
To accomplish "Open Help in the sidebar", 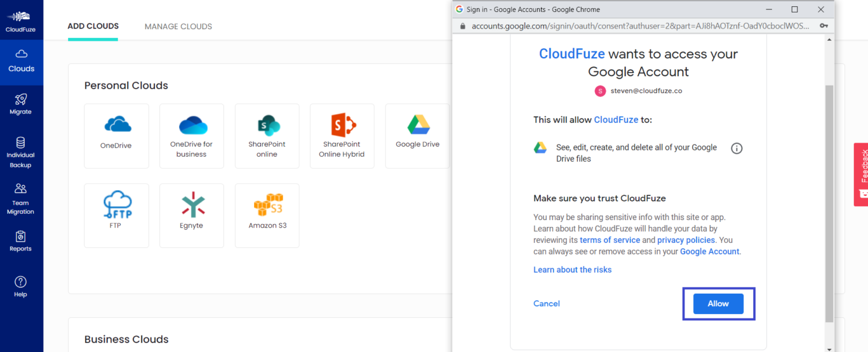I will [x=20, y=286].
